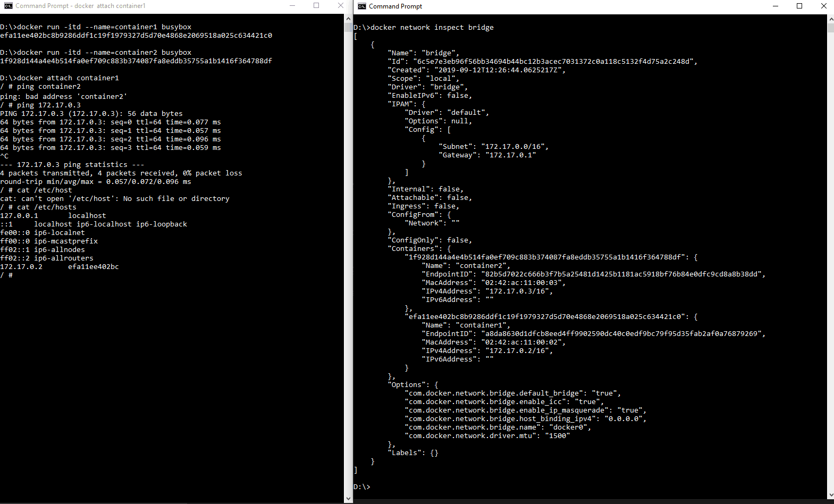
Task: Close the docker attach container1 window
Action: pyautogui.click(x=341, y=6)
